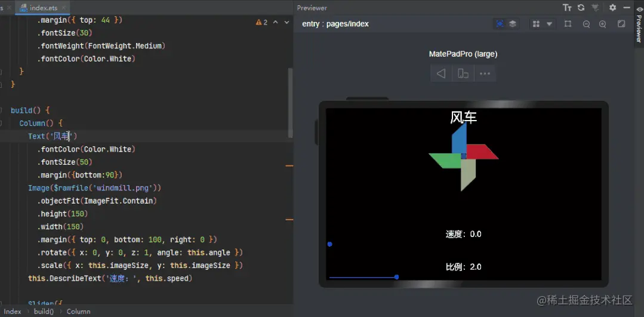Click the scale slider thumb in preview
The width and height of the screenshot is (644, 317).
coord(396,277)
